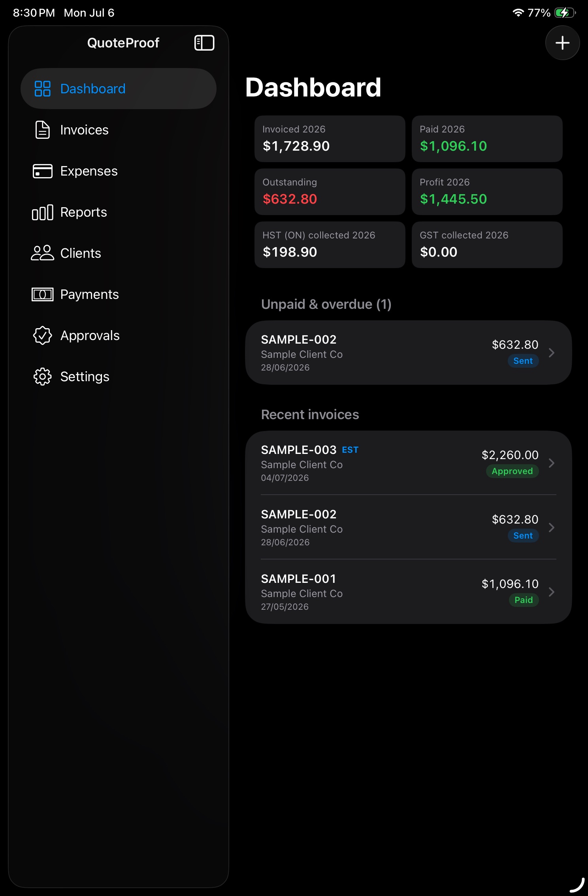Toggle the sidebar panel icon
Screen dimensions: 588x896
(204, 43)
